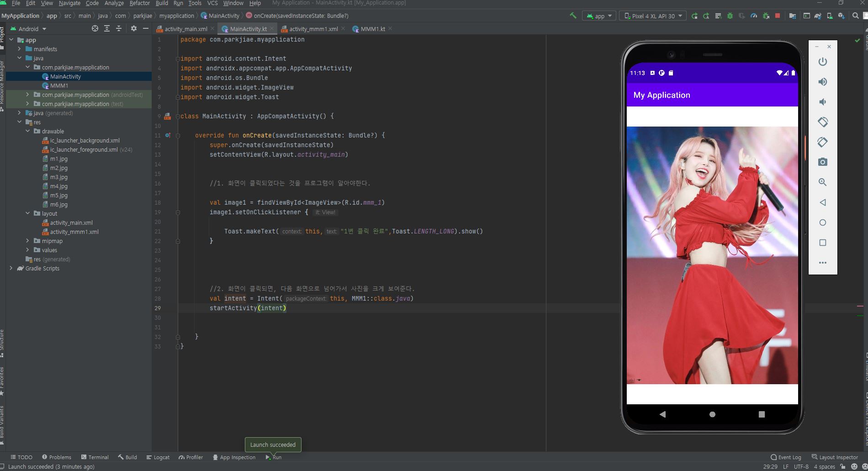868x471 pixels.
Task: Click the emulator zoom magnifier icon
Action: 822,182
